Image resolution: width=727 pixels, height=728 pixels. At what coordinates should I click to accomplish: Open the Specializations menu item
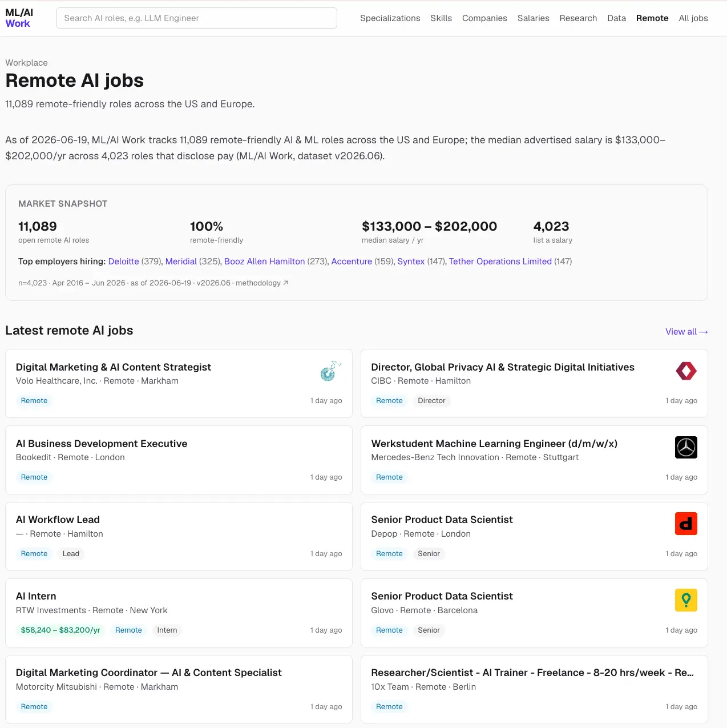tap(390, 18)
